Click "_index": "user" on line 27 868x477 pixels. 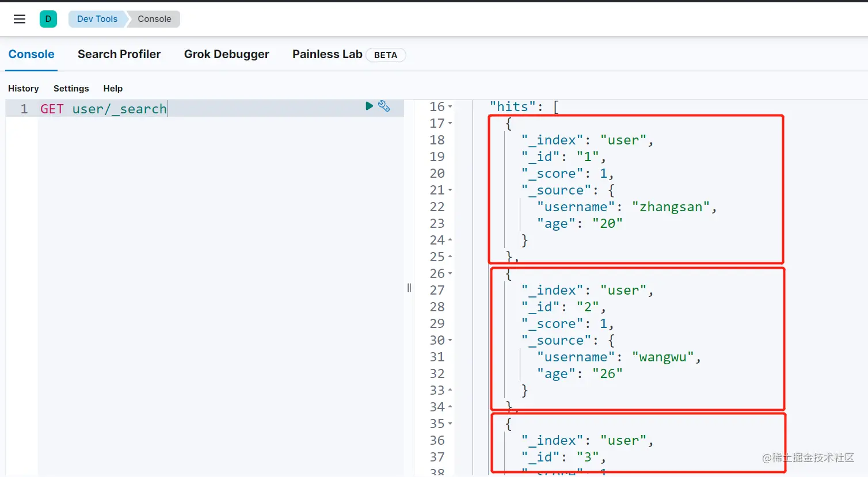click(x=588, y=291)
